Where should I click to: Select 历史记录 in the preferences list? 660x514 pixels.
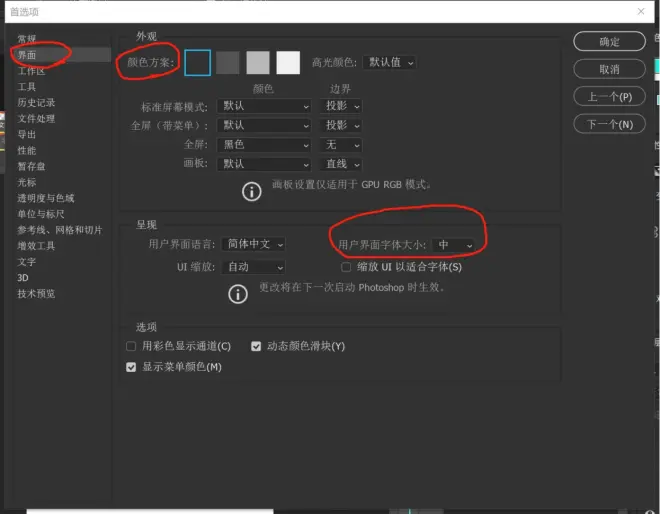coord(36,103)
